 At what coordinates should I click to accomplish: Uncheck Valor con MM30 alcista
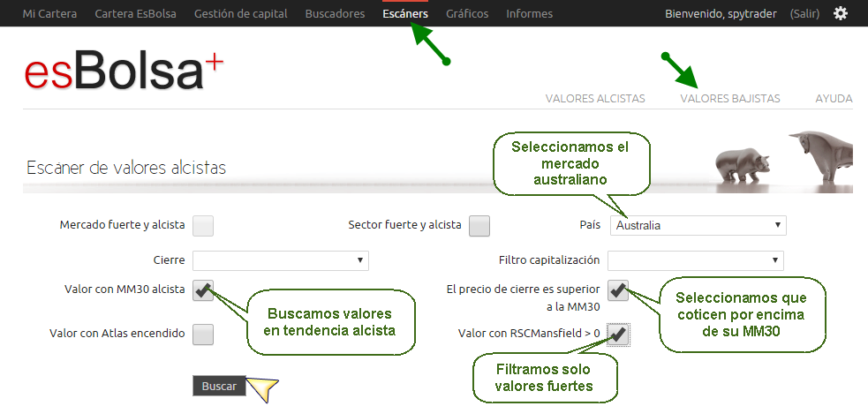(x=203, y=289)
